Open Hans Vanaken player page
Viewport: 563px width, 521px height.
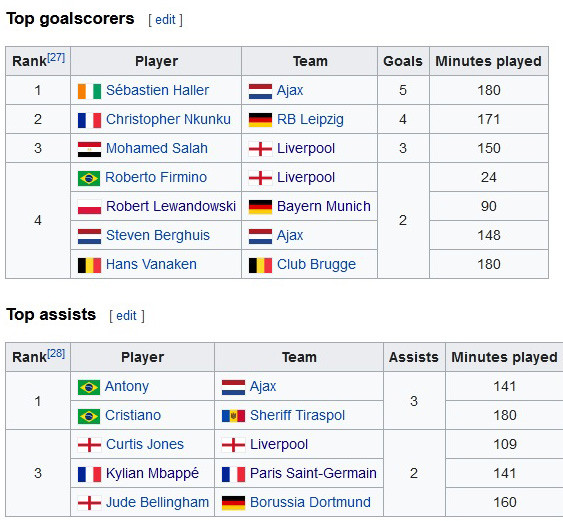point(151,264)
